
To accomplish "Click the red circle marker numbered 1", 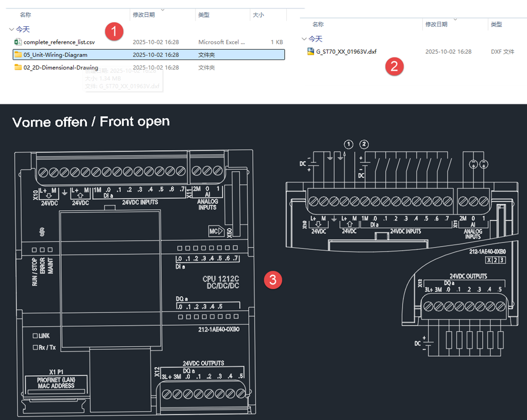I will coord(113,31).
